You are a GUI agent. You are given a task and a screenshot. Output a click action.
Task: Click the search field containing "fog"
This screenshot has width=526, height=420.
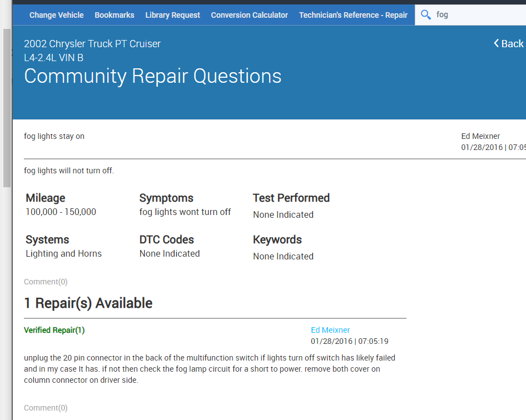tap(470, 15)
